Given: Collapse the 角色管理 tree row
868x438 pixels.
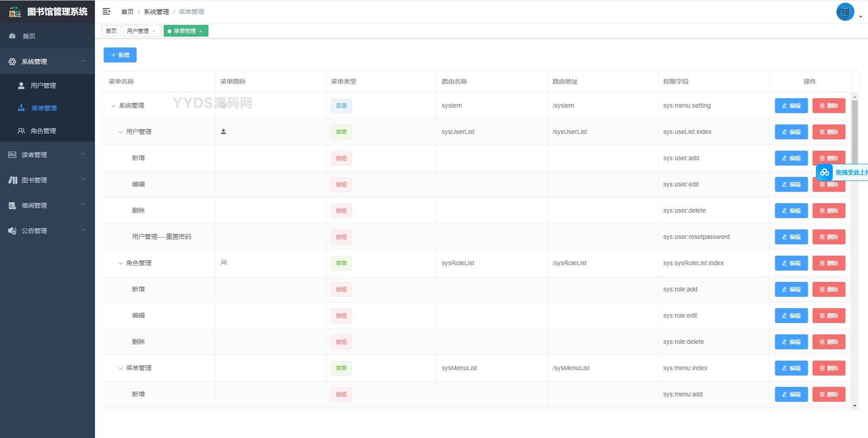Looking at the screenshot, I should (120, 263).
